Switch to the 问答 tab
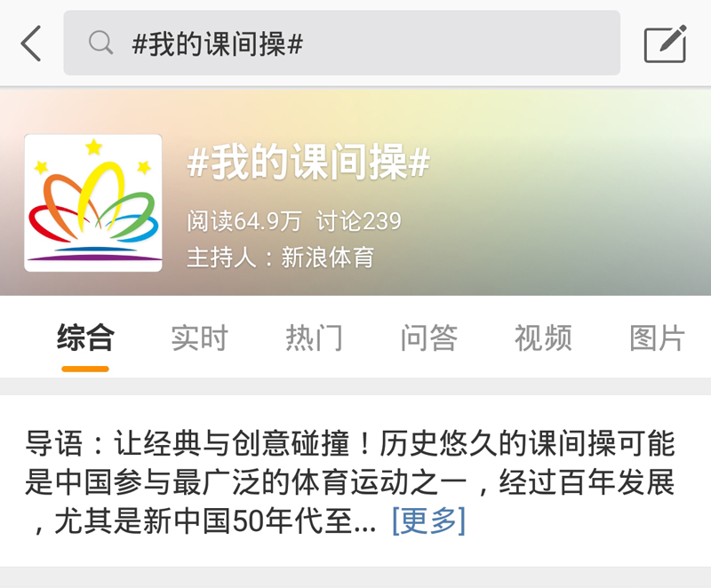The image size is (711, 588). coord(428,338)
